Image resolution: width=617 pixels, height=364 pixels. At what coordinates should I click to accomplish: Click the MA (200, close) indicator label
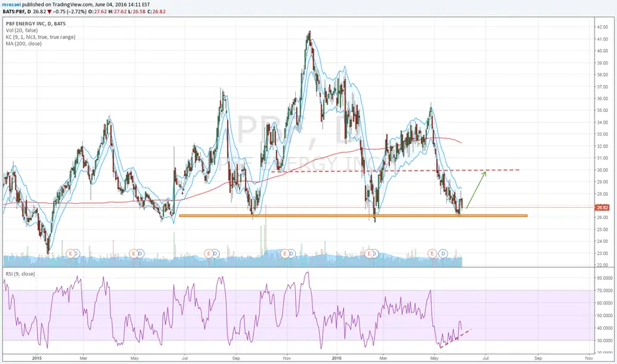click(24, 44)
